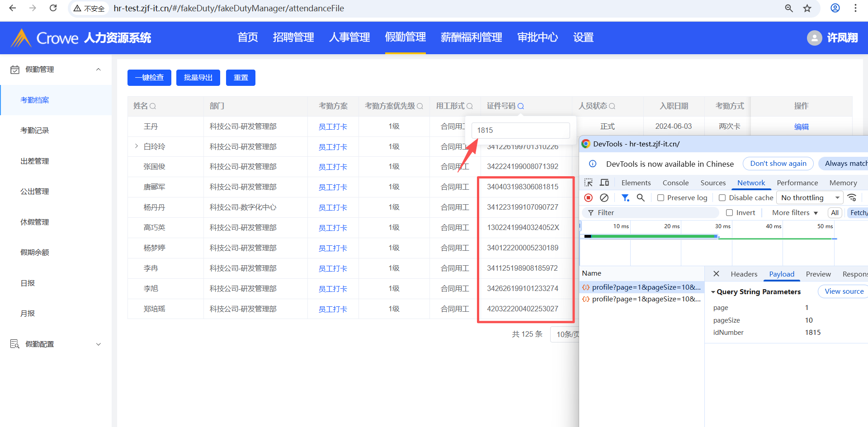Expand the 假勤配置 sidebar section
Image resolution: width=868 pixels, height=427 pixels.
[x=99, y=344]
